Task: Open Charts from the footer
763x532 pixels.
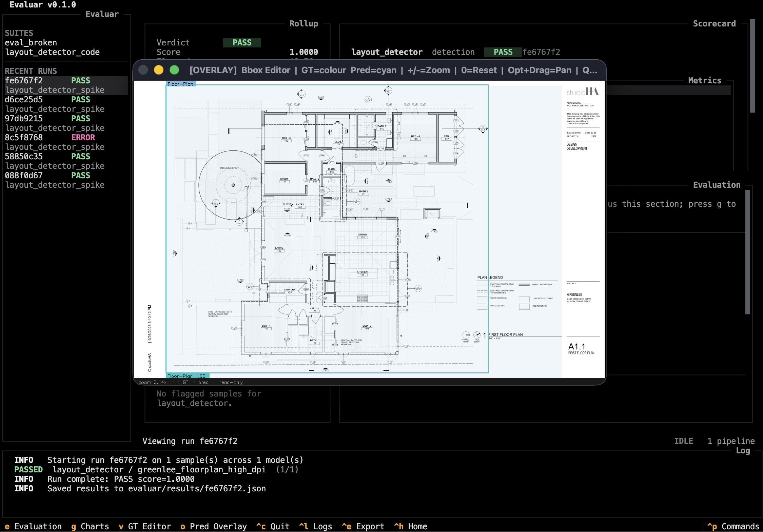Action: point(90,526)
